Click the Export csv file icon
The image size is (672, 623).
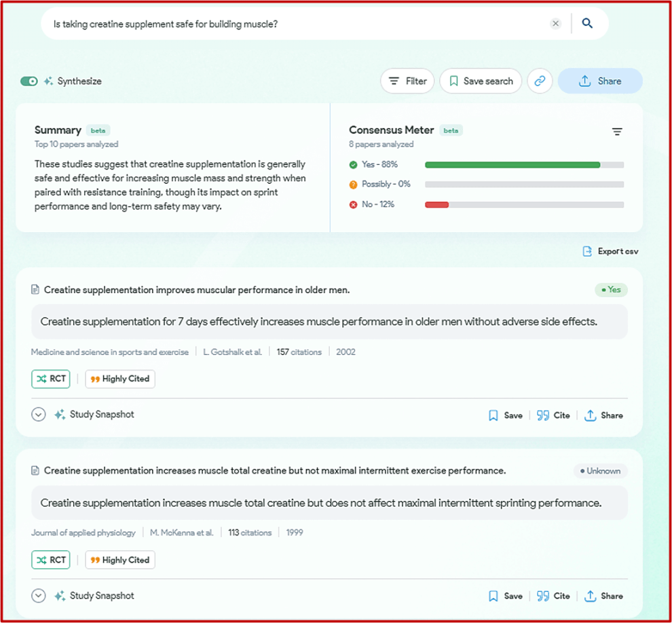[587, 251]
